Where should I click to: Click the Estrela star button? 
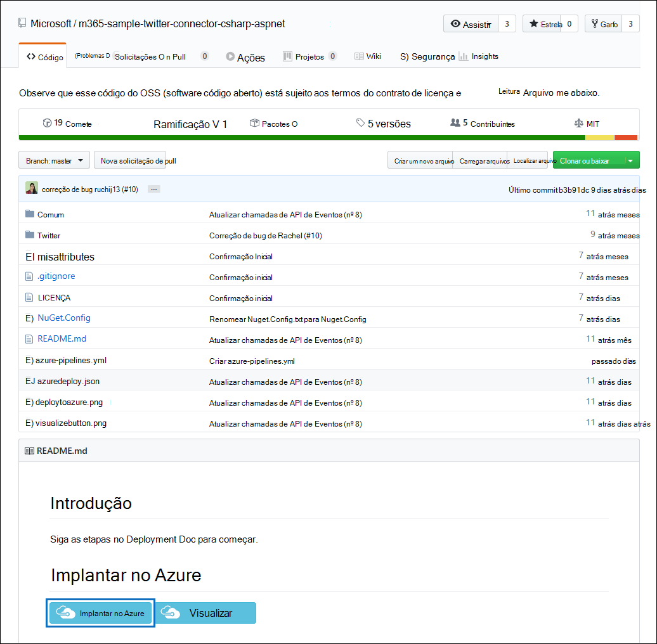[542, 24]
